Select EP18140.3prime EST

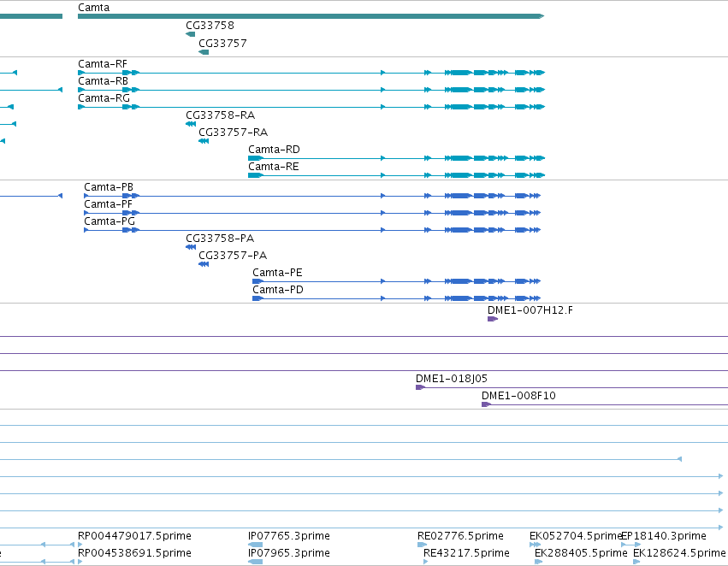click(664, 536)
